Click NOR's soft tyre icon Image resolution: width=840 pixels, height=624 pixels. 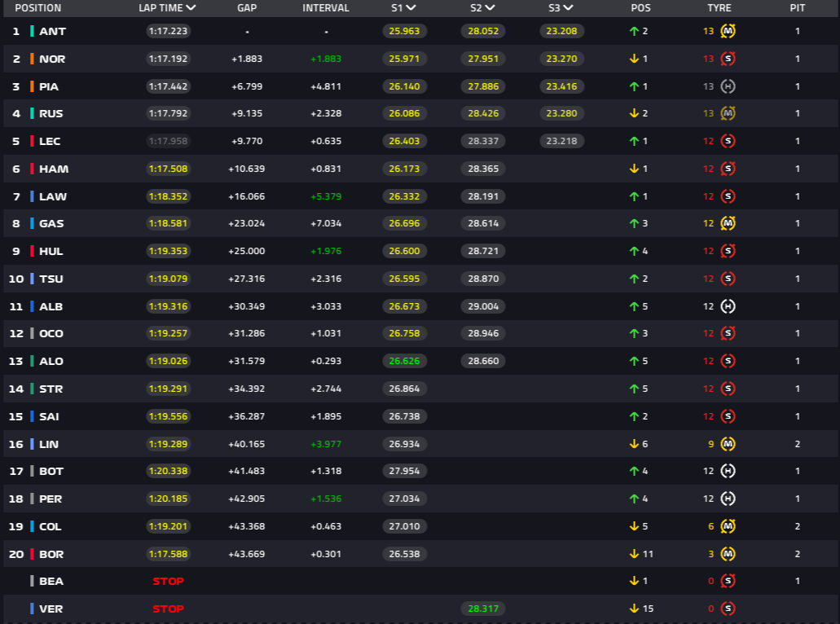(728, 59)
